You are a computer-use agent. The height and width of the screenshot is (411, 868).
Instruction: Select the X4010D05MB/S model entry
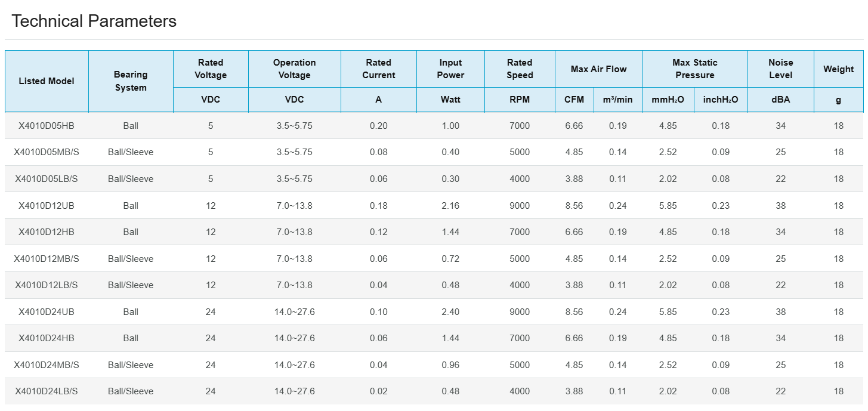pos(47,152)
